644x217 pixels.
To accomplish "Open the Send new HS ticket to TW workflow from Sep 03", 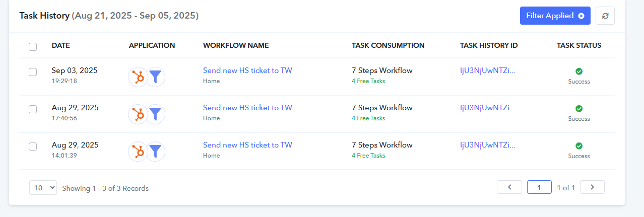I will click(x=247, y=70).
